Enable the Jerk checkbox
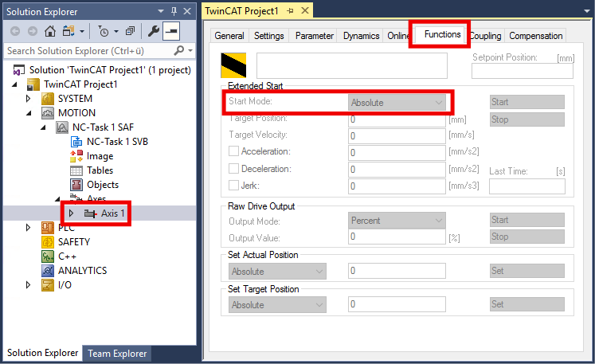 (233, 186)
